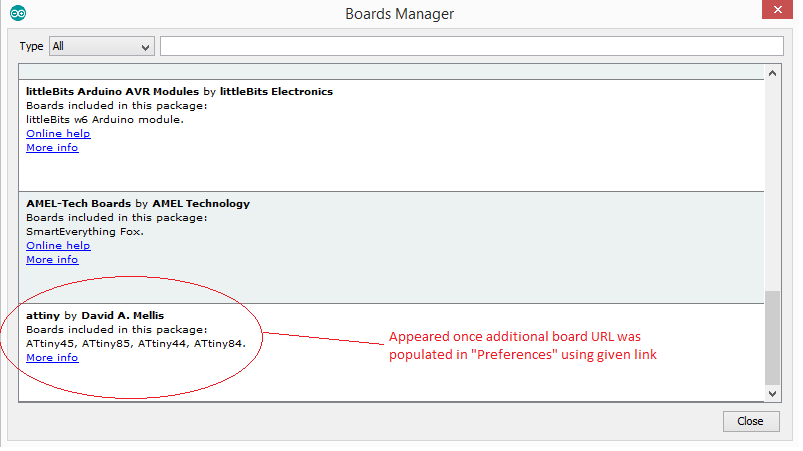
Task: Click the text 'SmartEverything Fox.'
Action: [85, 232]
